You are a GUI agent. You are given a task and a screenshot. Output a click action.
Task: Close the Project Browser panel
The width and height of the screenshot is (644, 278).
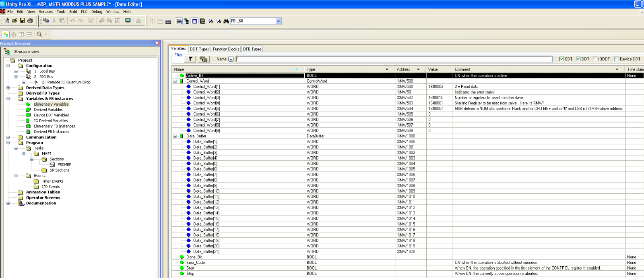pos(157,43)
